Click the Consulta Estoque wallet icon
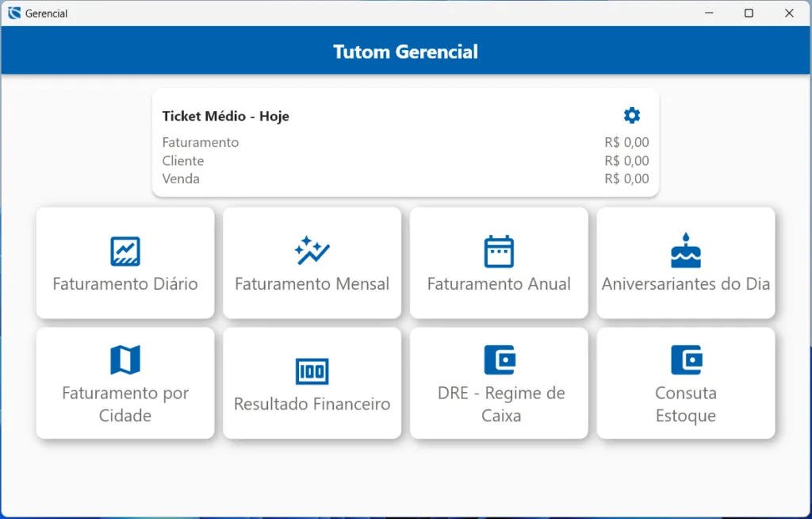Image resolution: width=812 pixels, height=519 pixels. point(687,359)
